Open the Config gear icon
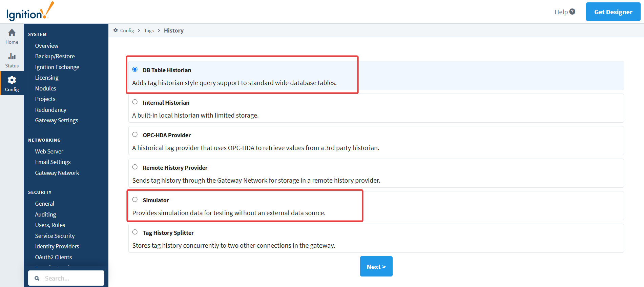Viewport: 644px width, 287px height. [12, 80]
